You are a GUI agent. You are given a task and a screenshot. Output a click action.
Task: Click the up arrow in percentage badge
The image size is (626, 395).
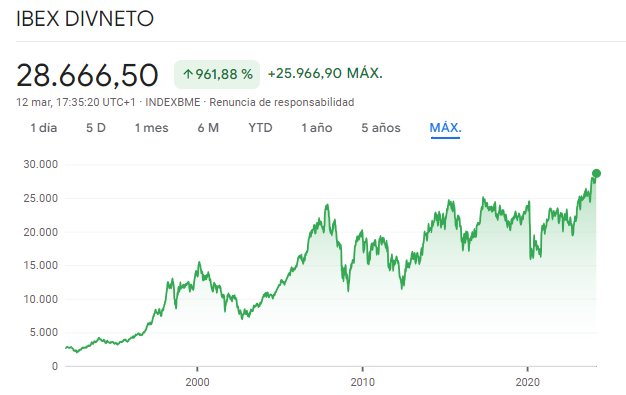[x=188, y=74]
